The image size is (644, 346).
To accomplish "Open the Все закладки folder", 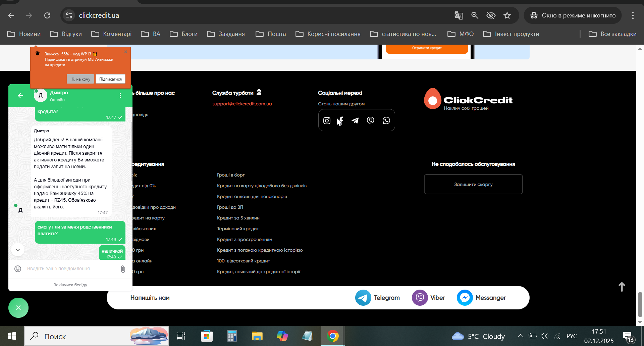I will (x=612, y=34).
